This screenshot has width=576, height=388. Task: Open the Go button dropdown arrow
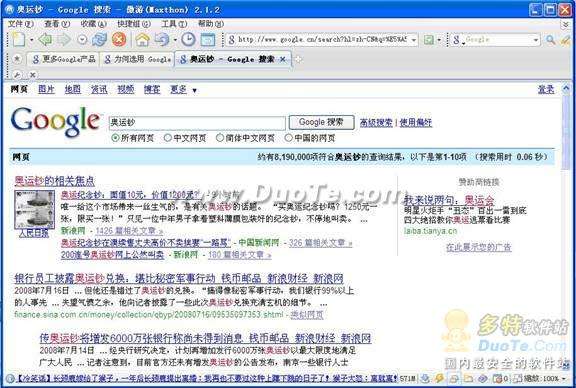[439, 40]
